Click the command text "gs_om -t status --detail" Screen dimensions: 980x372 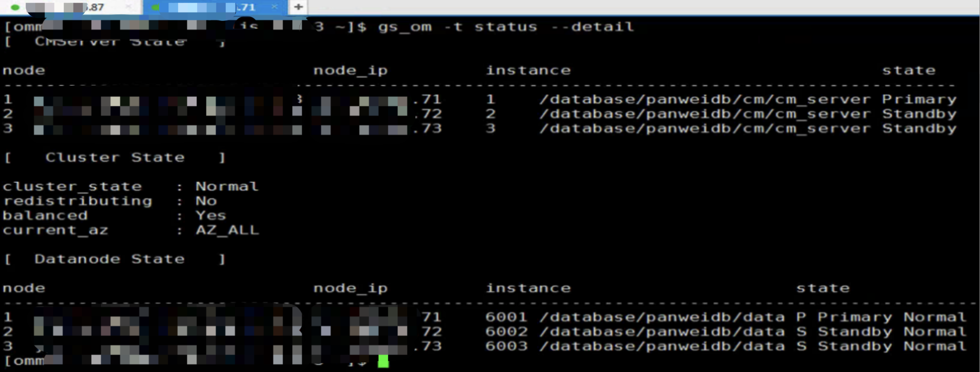coord(506,27)
